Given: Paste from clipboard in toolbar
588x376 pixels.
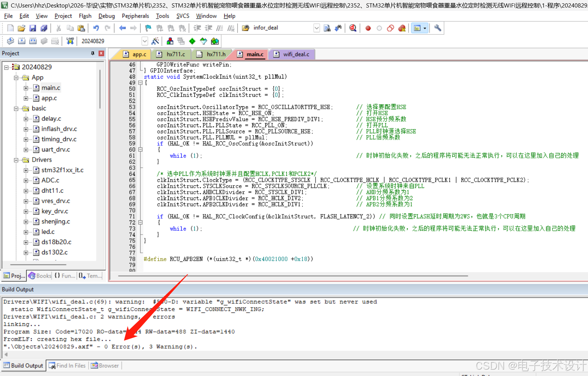Looking at the screenshot, I should tap(81, 28).
